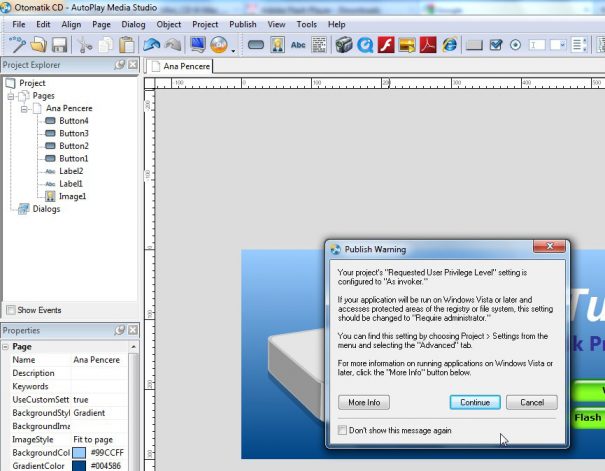Insert a ComboBox object from toolbar
This screenshot has width=605, height=471.
[558, 45]
